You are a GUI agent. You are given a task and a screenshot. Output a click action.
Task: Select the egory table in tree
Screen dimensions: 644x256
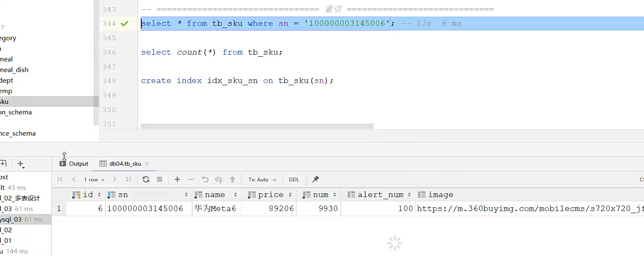click(8, 38)
